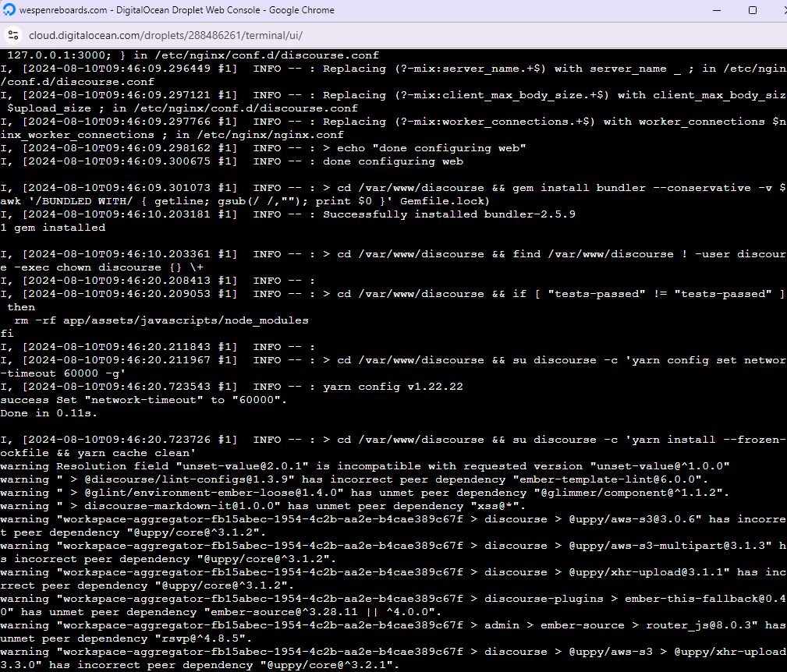Image resolution: width=787 pixels, height=672 pixels.
Task: Click the warning about "unset-value@2.0.1"
Action: tap(365, 466)
